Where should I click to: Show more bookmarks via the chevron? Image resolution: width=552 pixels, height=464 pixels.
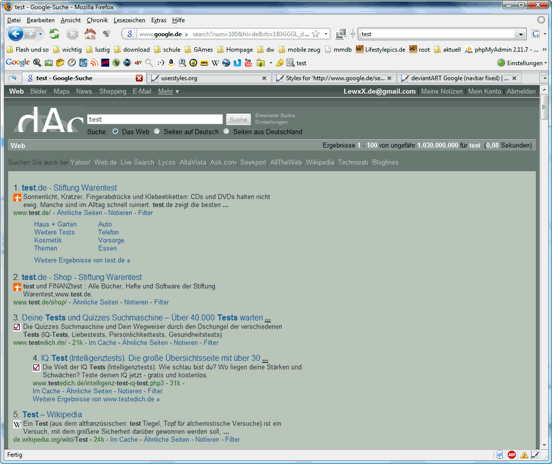click(545, 50)
